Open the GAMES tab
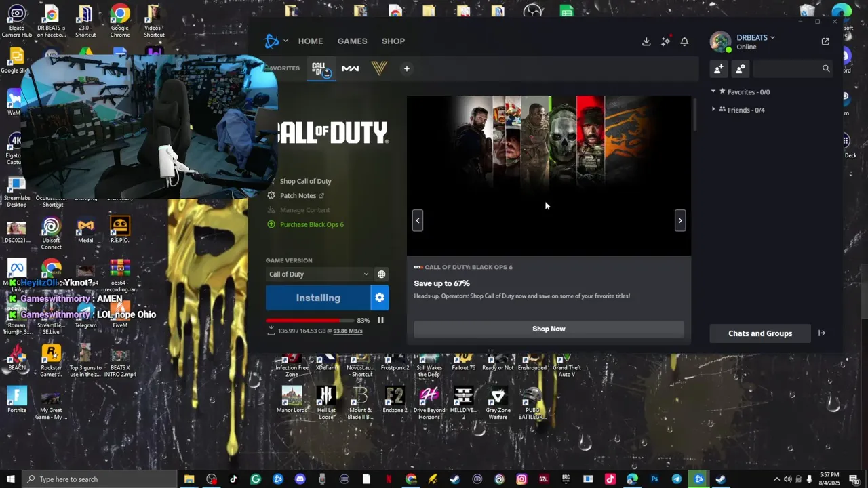This screenshot has height=488, width=868. pyautogui.click(x=352, y=41)
